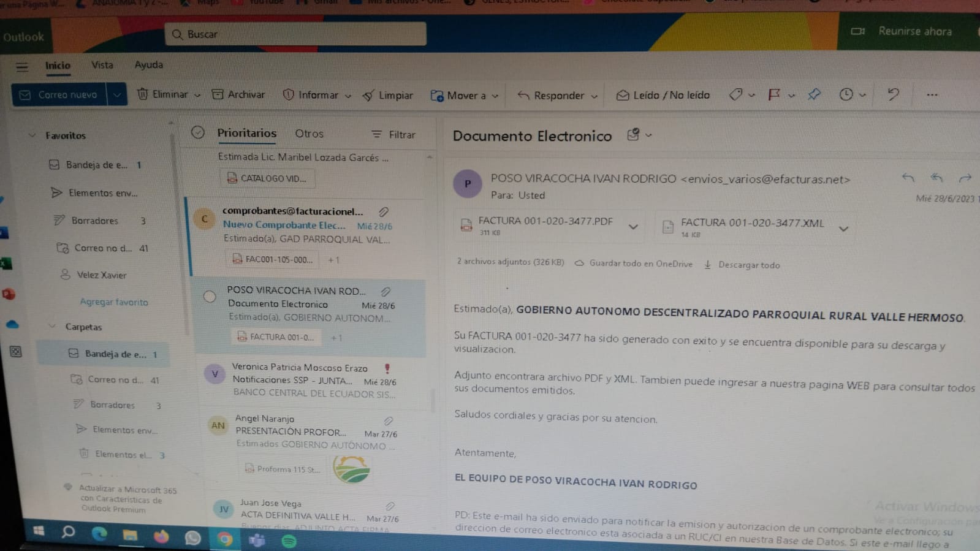980x551 pixels.
Task: Click Descargar todo link
Action: point(748,265)
